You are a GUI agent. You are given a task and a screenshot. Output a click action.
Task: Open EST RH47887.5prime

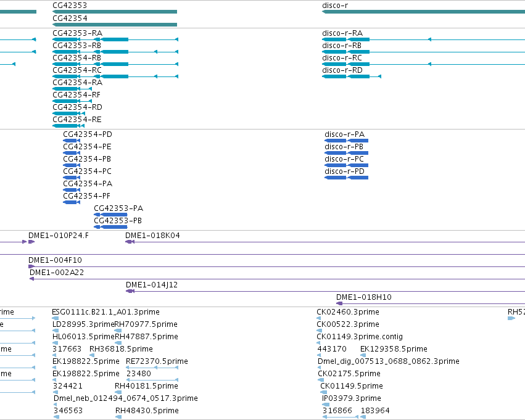click(146, 337)
